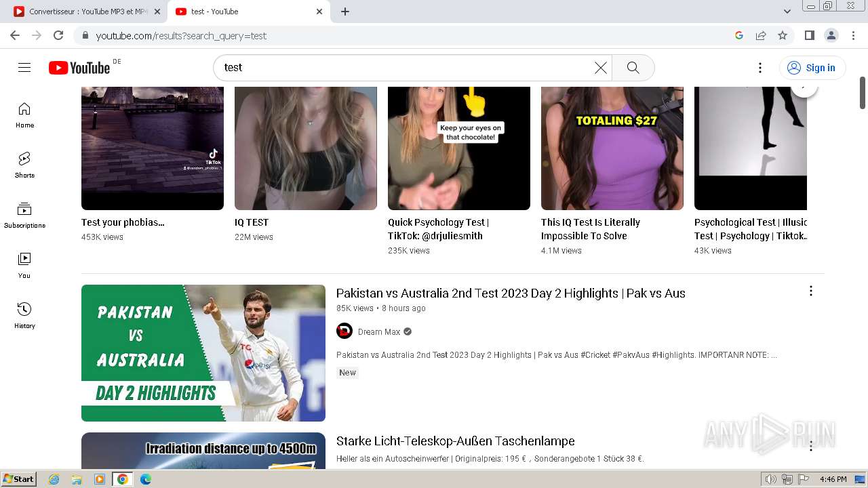
Task: Open the You section in sidebar
Action: pos(24,266)
